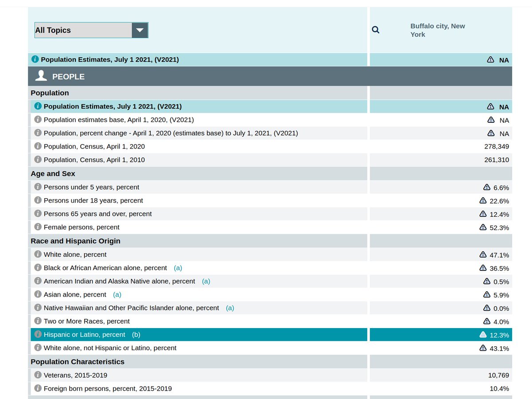Click info icon for Persons under 18 years
Image resolution: width=532 pixels, height=399 pixels.
tap(38, 200)
